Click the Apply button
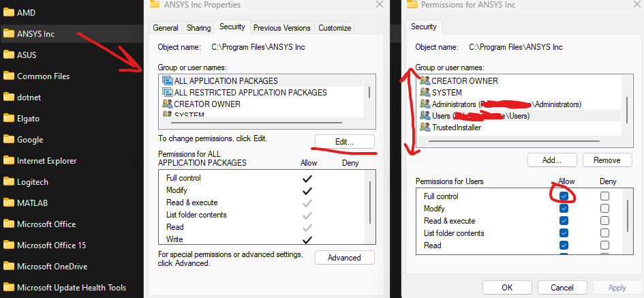 click(x=617, y=288)
